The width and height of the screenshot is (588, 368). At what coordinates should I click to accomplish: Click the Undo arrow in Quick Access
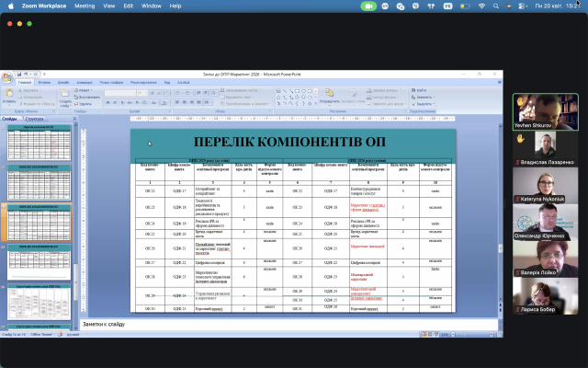26,75
